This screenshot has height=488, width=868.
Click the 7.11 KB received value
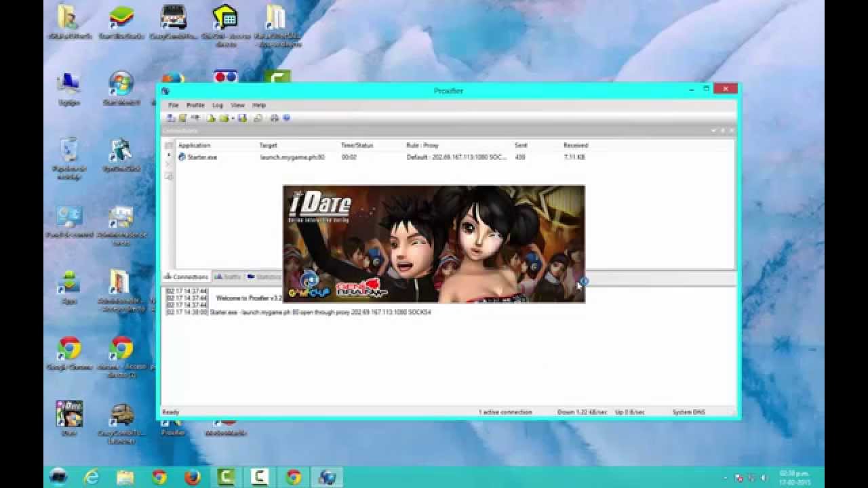tap(574, 157)
